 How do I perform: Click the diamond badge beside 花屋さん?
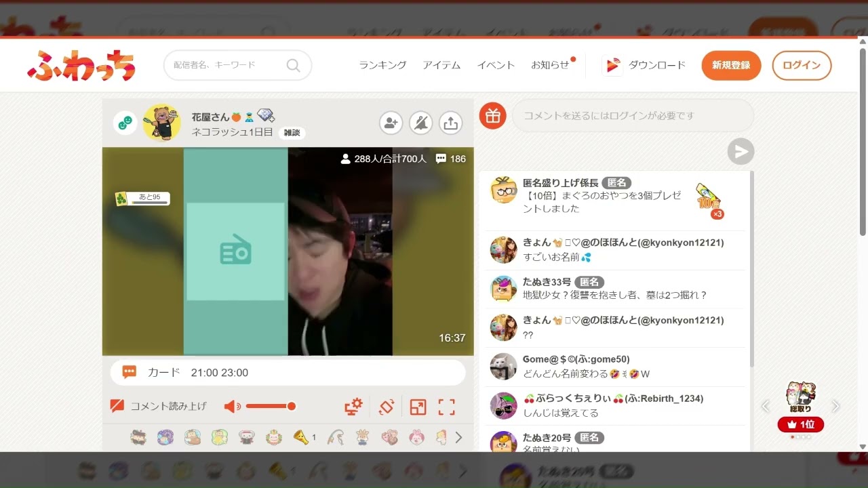pos(266,116)
